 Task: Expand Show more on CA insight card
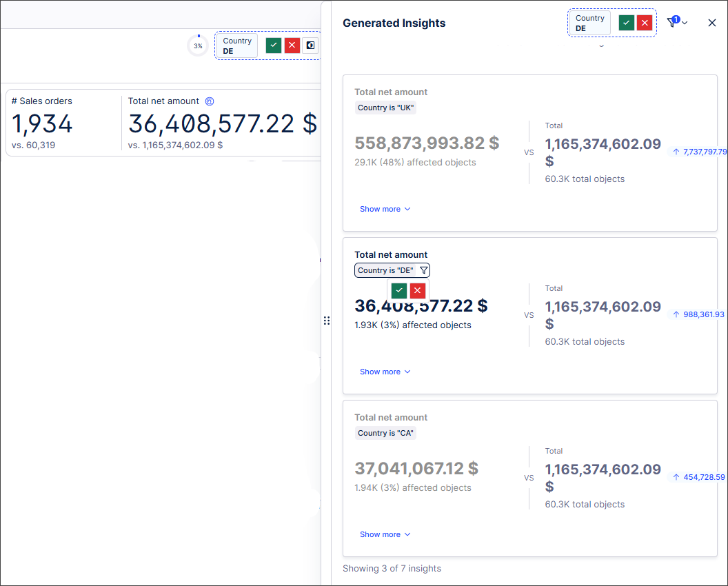[x=385, y=534]
